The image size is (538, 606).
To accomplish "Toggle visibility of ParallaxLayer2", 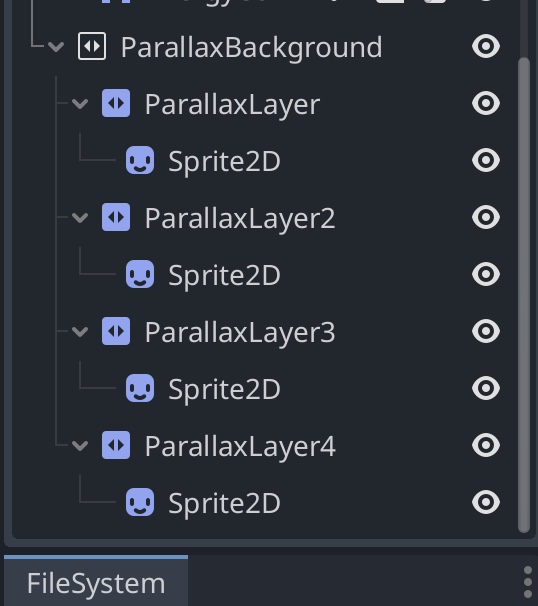I will click(x=486, y=217).
